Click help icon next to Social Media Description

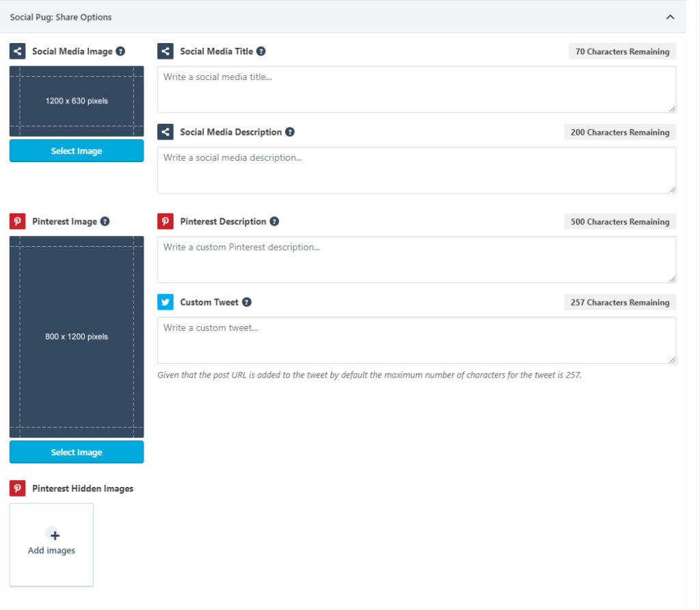pyautogui.click(x=290, y=132)
